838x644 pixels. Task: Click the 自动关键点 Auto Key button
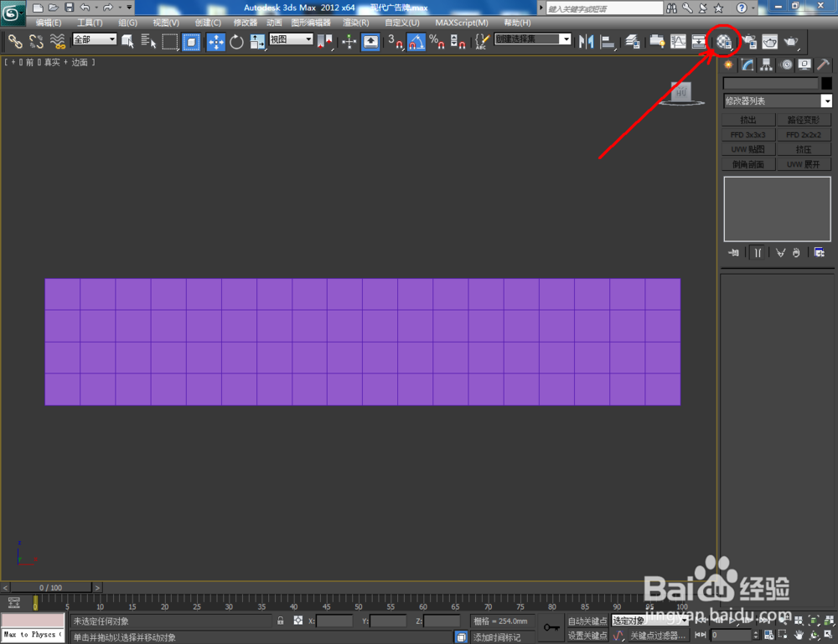coord(587,621)
